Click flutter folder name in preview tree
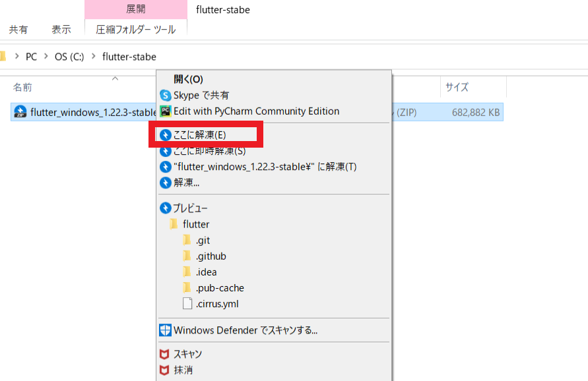Image resolution: width=588 pixels, height=381 pixels. [196, 224]
